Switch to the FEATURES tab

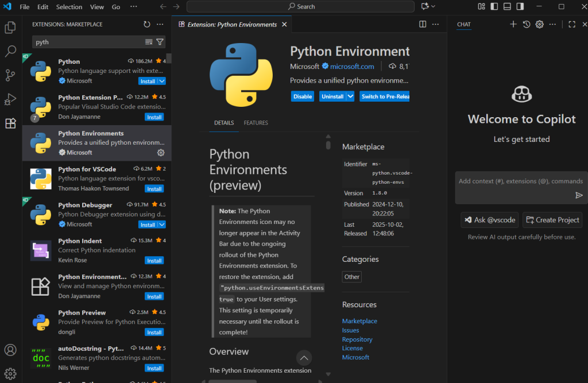pos(256,123)
